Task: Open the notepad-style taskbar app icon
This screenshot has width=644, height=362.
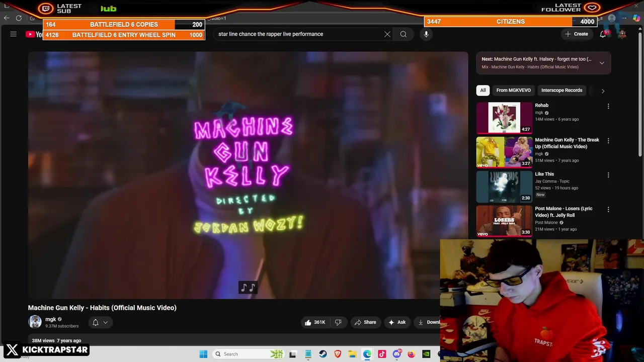Action: tap(308, 354)
